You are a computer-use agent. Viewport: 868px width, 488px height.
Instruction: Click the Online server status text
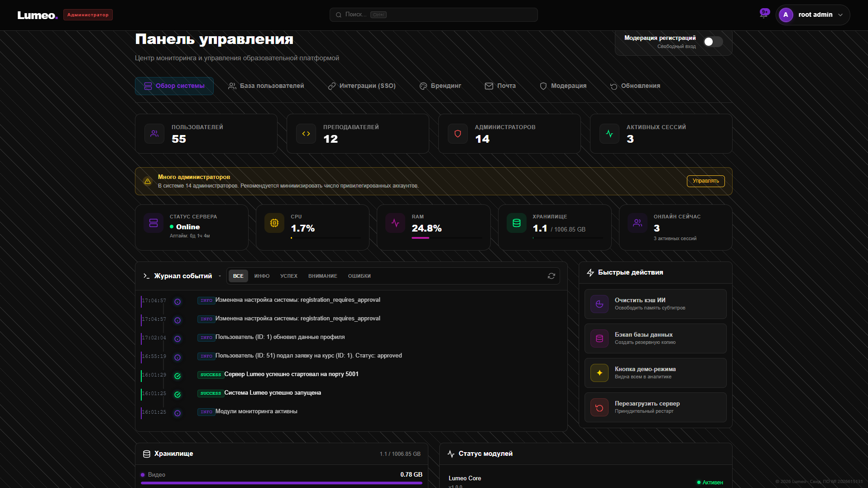pos(188,227)
